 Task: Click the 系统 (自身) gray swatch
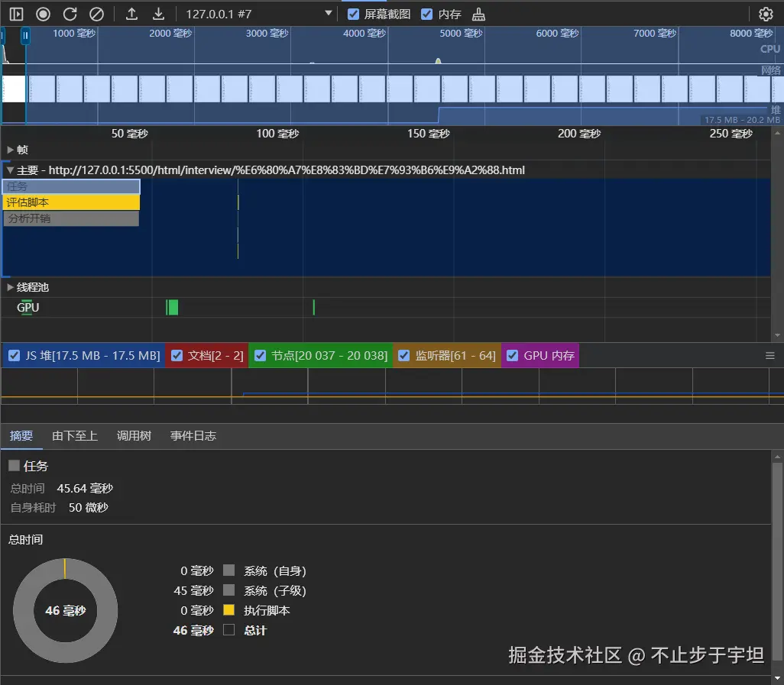(x=228, y=570)
